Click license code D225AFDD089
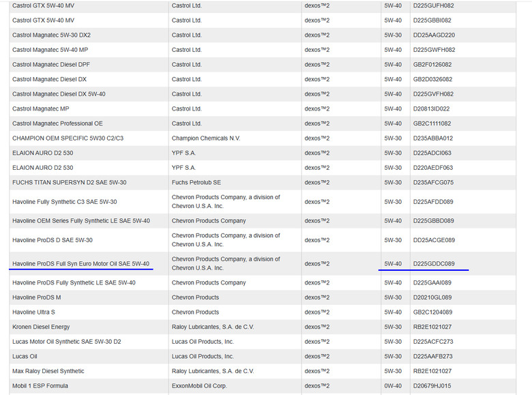This screenshot has width=532, height=395. pyautogui.click(x=433, y=202)
